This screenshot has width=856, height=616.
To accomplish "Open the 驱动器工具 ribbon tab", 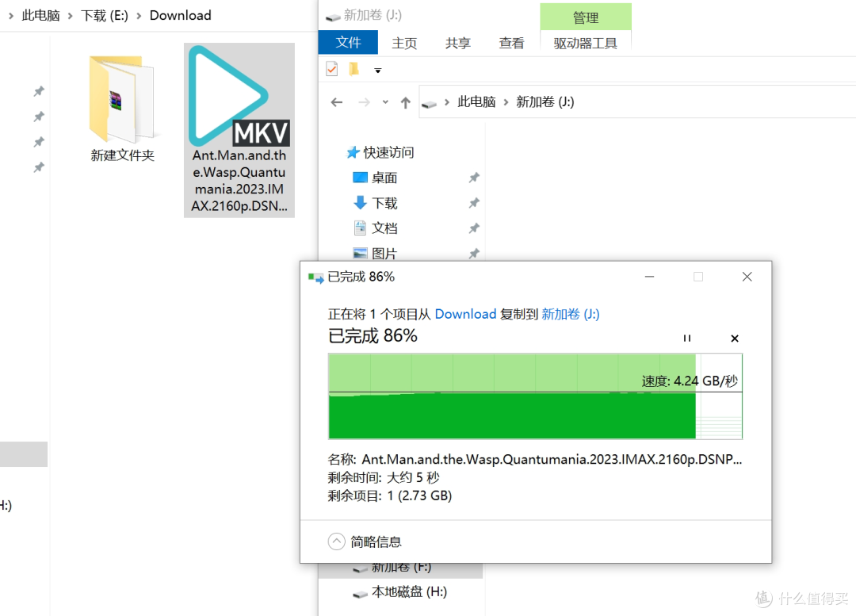I will [585, 43].
